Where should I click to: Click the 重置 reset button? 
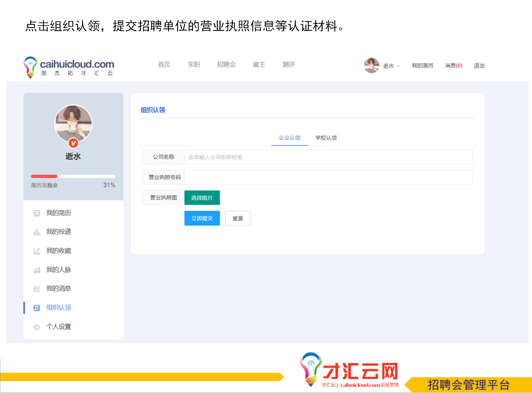click(237, 218)
